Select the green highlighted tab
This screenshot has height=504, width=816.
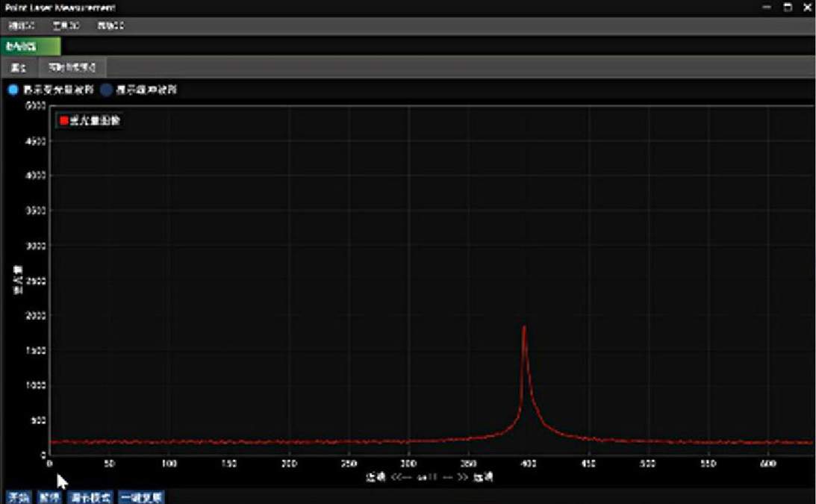(30, 47)
